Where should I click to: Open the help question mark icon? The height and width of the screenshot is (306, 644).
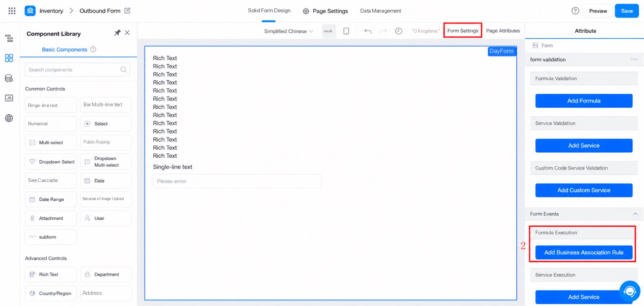click(575, 11)
